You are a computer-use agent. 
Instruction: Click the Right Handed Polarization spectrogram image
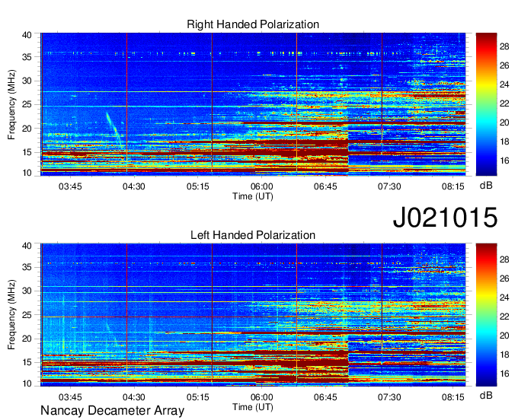[253, 104]
